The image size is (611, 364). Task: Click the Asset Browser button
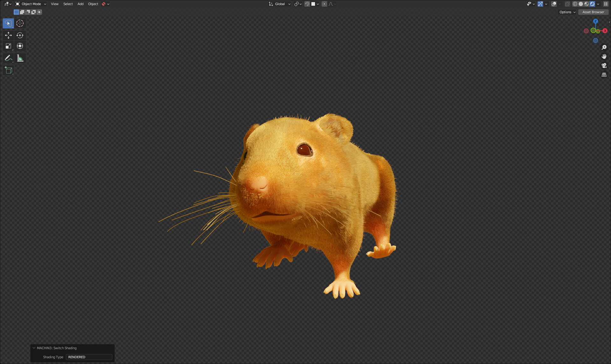click(593, 12)
